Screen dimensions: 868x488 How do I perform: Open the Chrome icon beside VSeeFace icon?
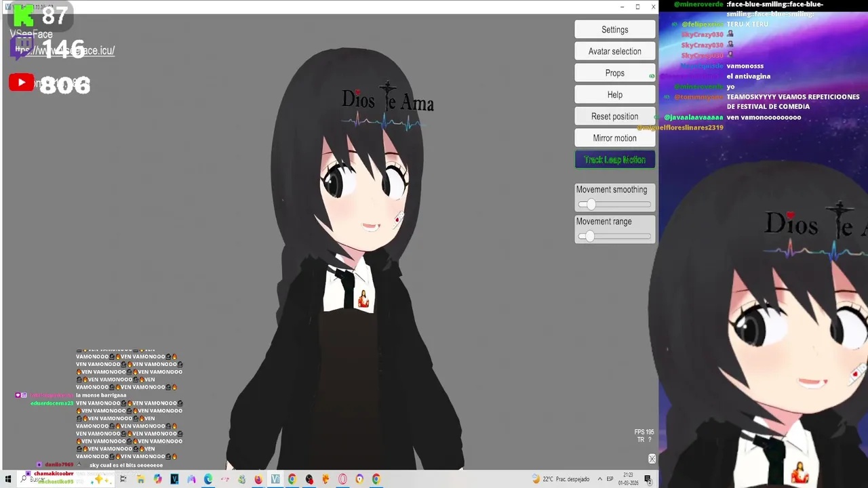[292, 479]
